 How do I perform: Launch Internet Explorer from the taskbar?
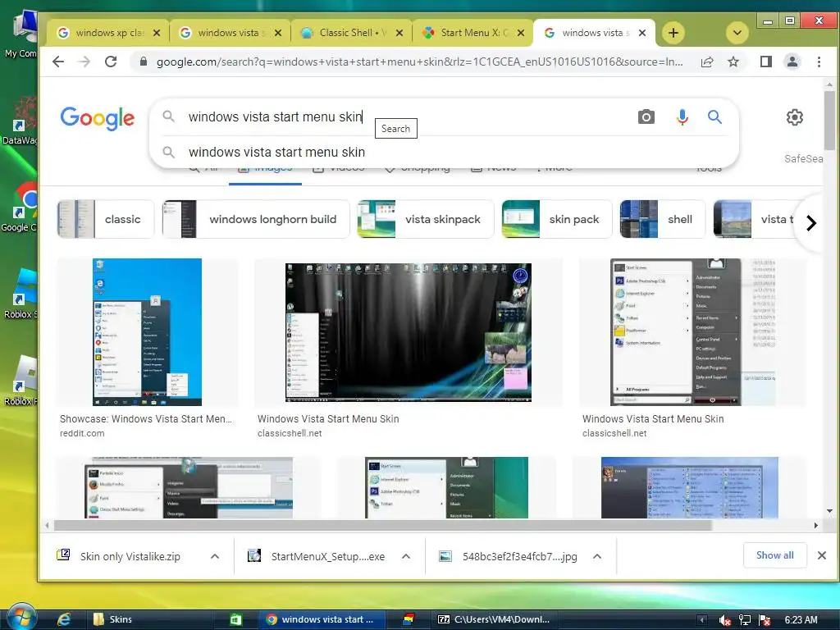[x=64, y=620]
